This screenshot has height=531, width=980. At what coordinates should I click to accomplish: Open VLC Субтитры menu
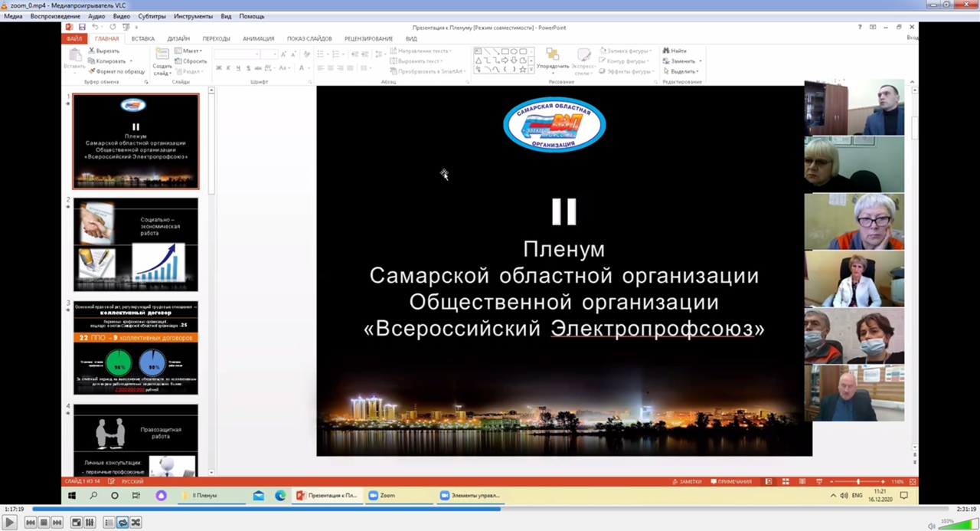point(152,16)
